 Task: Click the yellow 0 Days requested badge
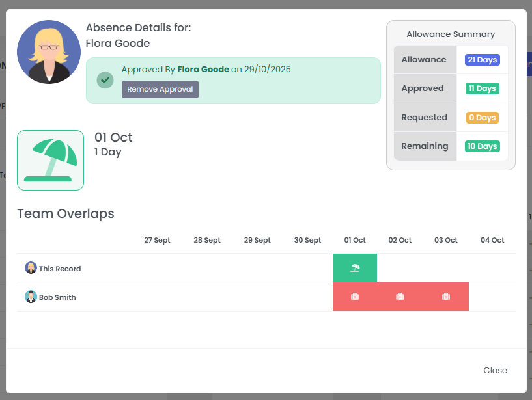point(482,117)
